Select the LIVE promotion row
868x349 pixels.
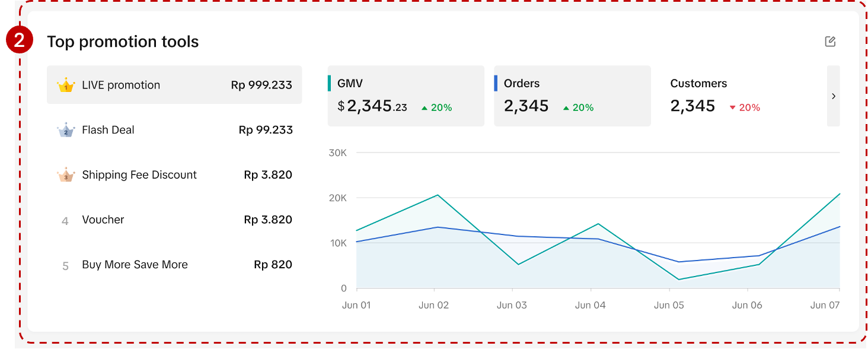coord(174,85)
